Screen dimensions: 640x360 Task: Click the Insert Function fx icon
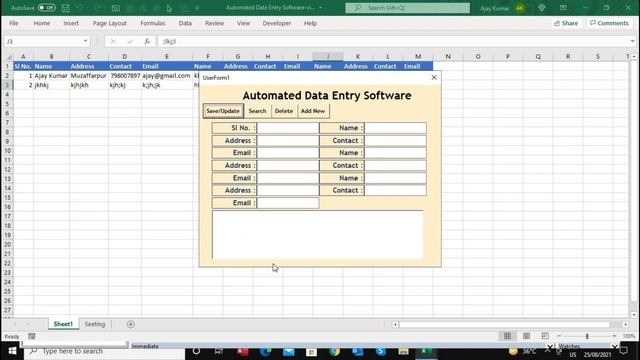click(x=147, y=41)
